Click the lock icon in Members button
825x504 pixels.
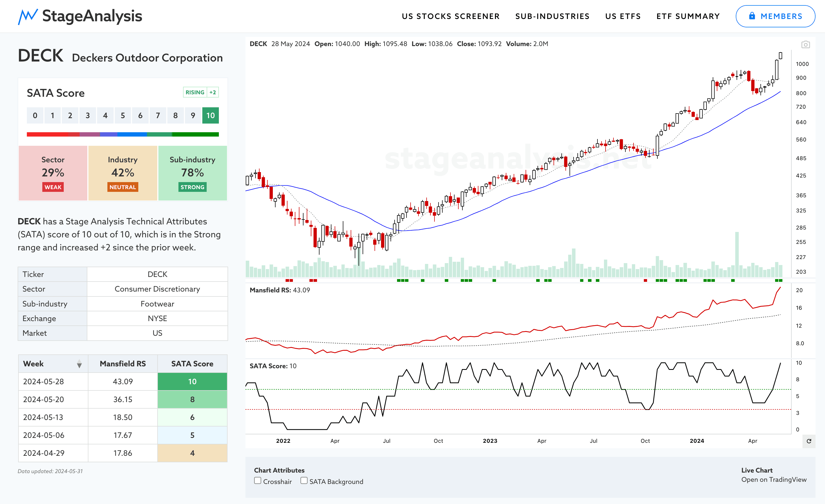(752, 16)
